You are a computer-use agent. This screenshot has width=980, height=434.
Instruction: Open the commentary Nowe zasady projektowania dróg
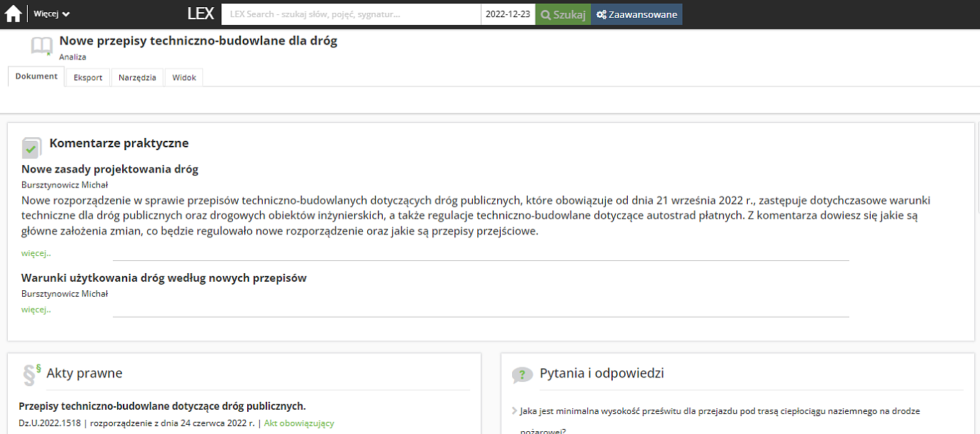(x=109, y=169)
